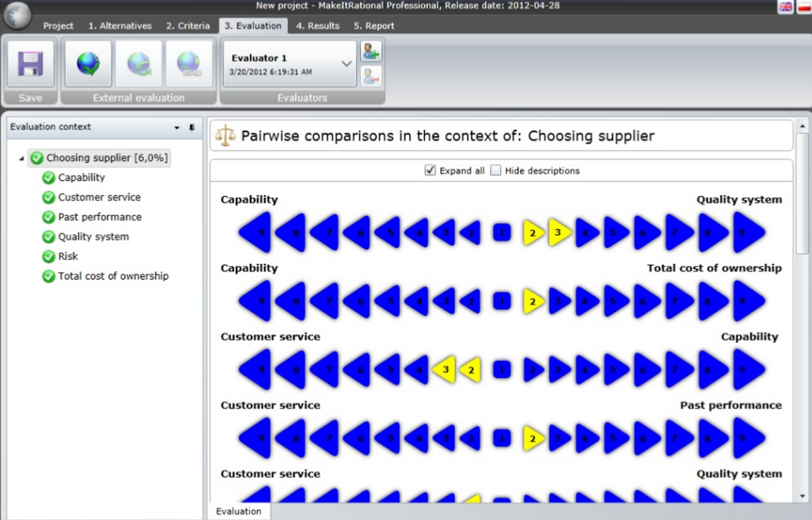Switch to the 4. Results tab
Screen dimensions: 812x520
317,25
